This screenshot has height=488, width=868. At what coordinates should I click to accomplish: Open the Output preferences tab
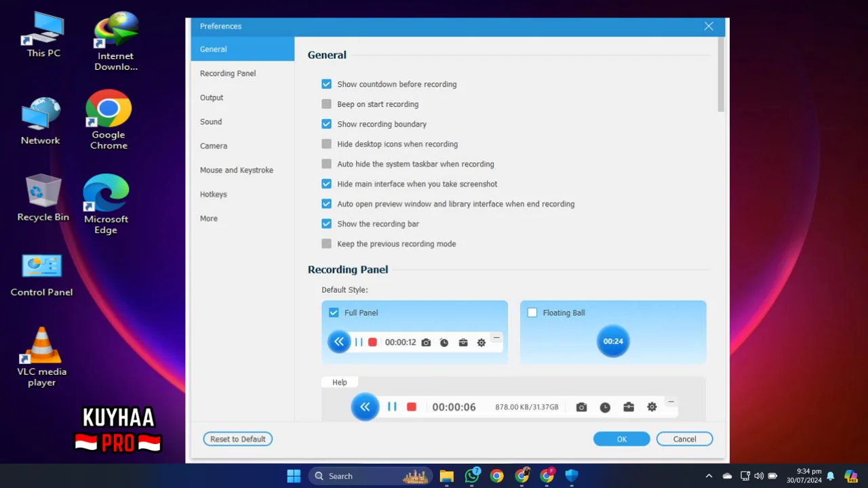243,98
